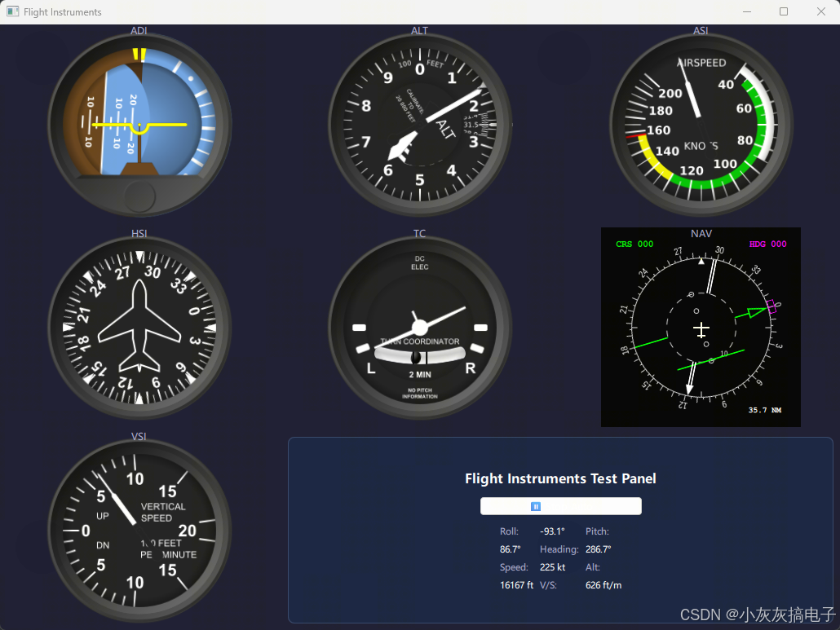This screenshot has width=840, height=630.
Task: Click the VSI vertical speed gauge
Action: [x=139, y=531]
